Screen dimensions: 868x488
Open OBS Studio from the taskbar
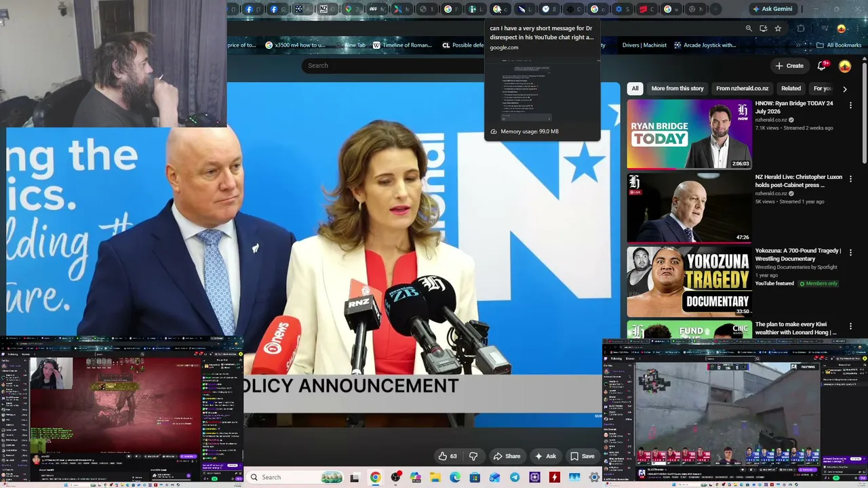tap(395, 478)
